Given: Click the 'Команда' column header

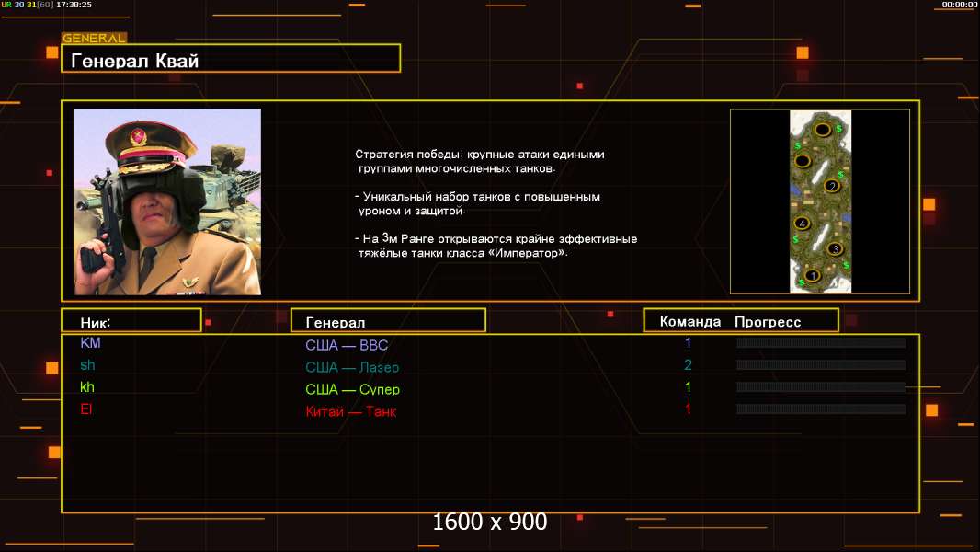Looking at the screenshot, I should click(x=690, y=321).
